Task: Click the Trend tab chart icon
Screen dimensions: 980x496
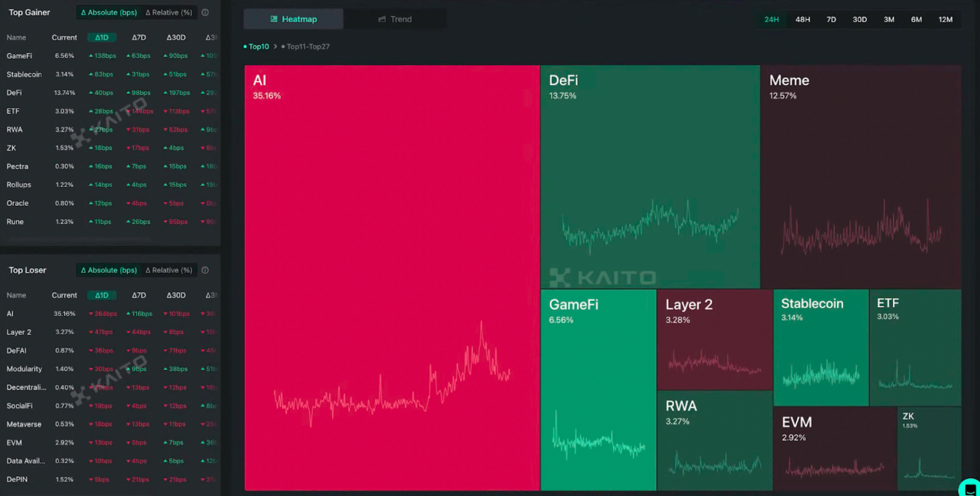Action: (382, 19)
